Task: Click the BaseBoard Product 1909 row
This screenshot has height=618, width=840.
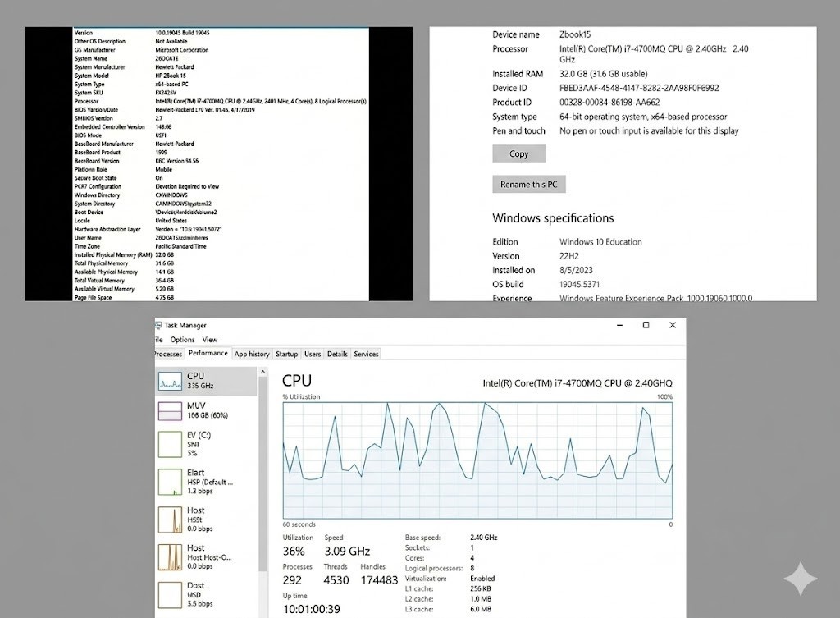Action: 221,152
